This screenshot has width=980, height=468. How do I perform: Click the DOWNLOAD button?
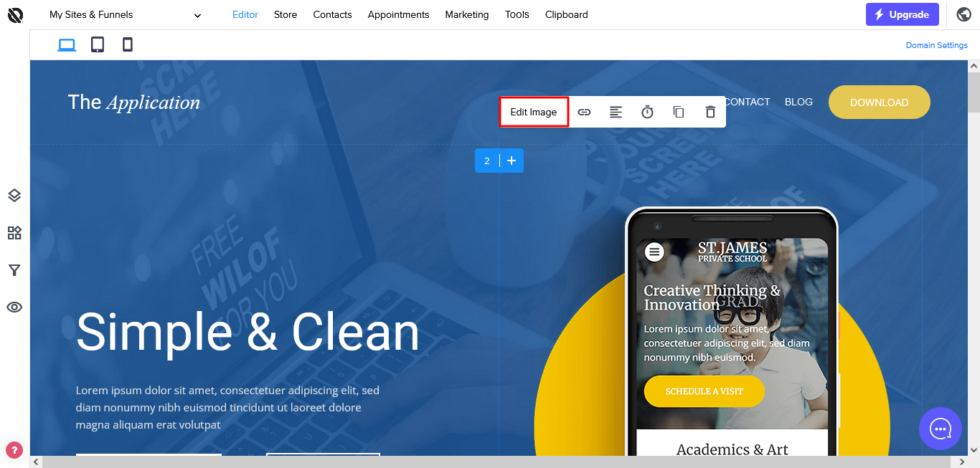(x=880, y=102)
